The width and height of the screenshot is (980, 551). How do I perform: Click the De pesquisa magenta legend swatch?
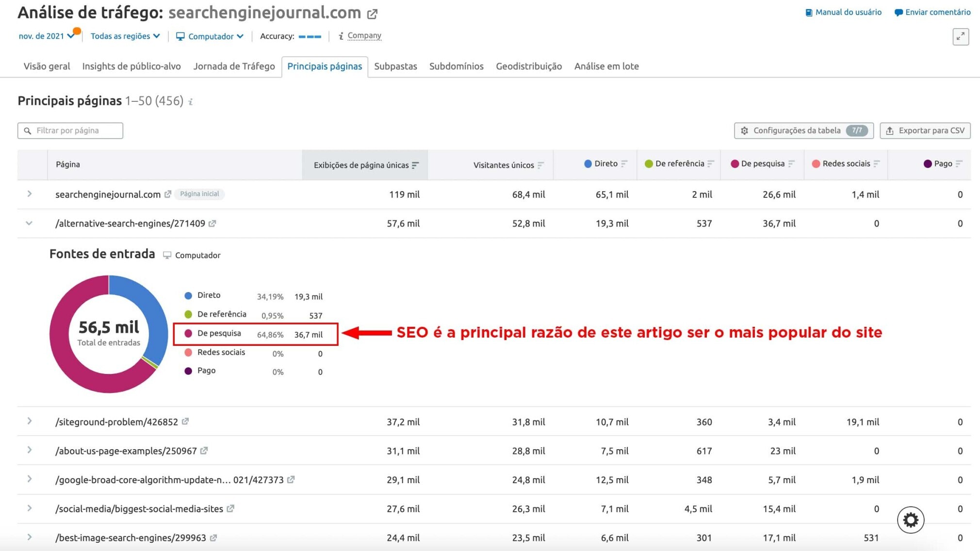188,333
